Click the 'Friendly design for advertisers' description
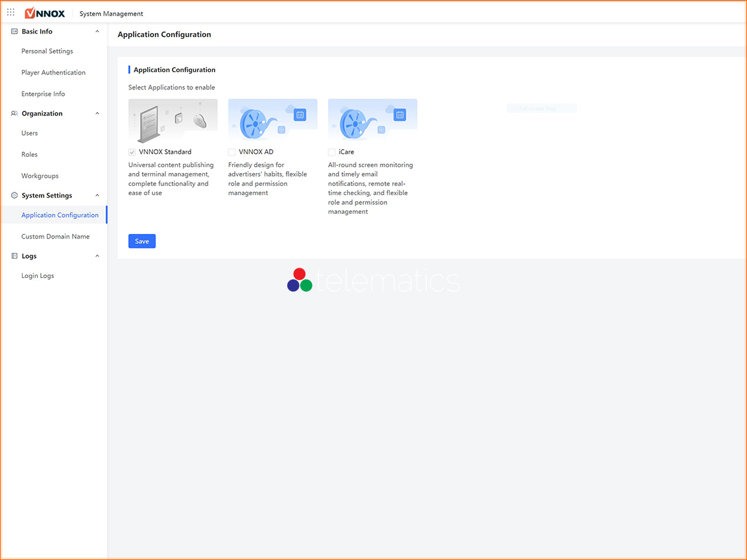Screen dimensions: 747x560 click(x=267, y=179)
